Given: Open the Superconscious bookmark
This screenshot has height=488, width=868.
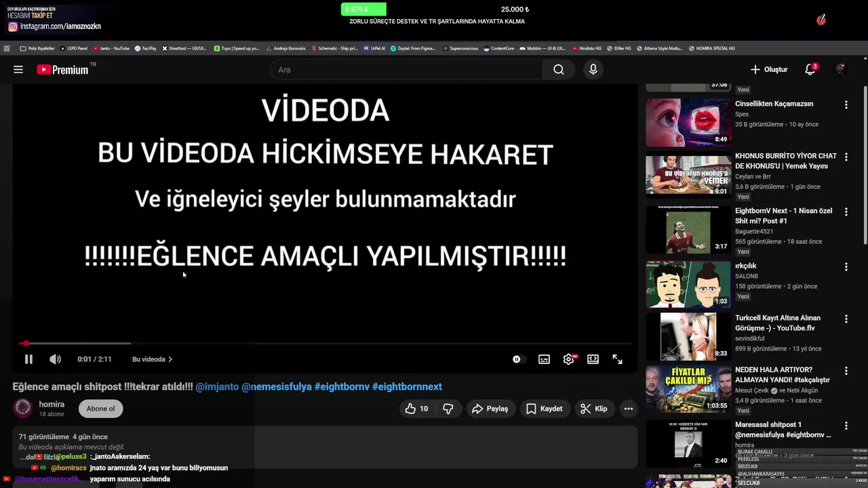Looking at the screenshot, I should pos(460,49).
